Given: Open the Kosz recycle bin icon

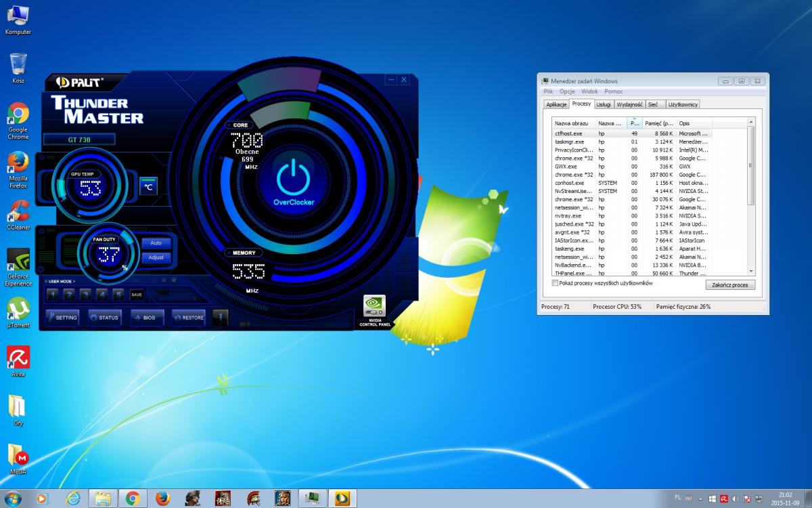Looking at the screenshot, I should click(18, 68).
